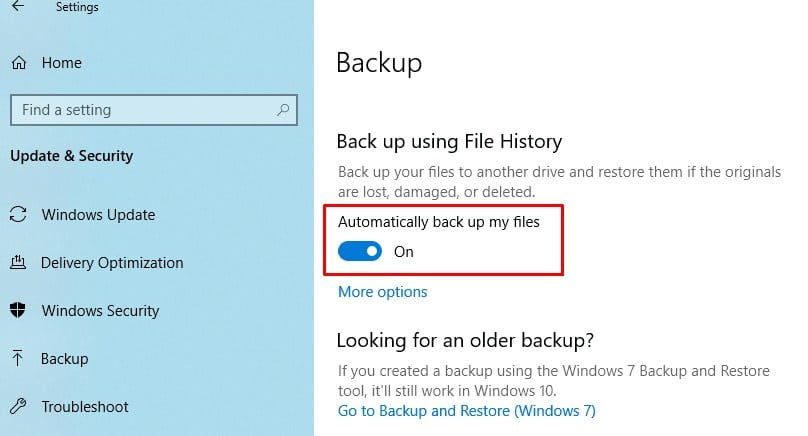Screen dimensions: 808x436
Task: Click the Settings window title text
Action: point(77,7)
